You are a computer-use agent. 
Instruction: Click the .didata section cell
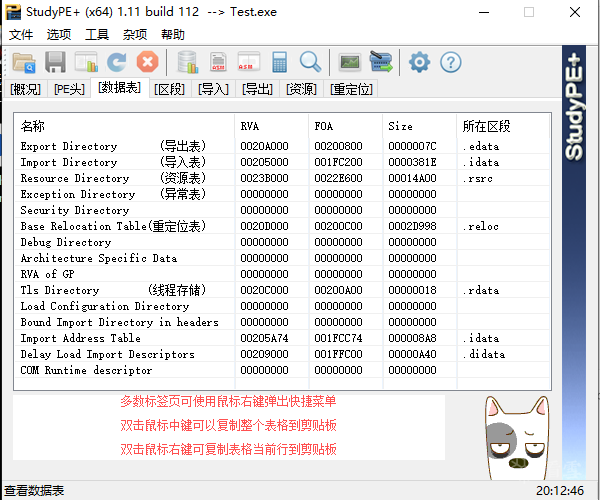484,354
